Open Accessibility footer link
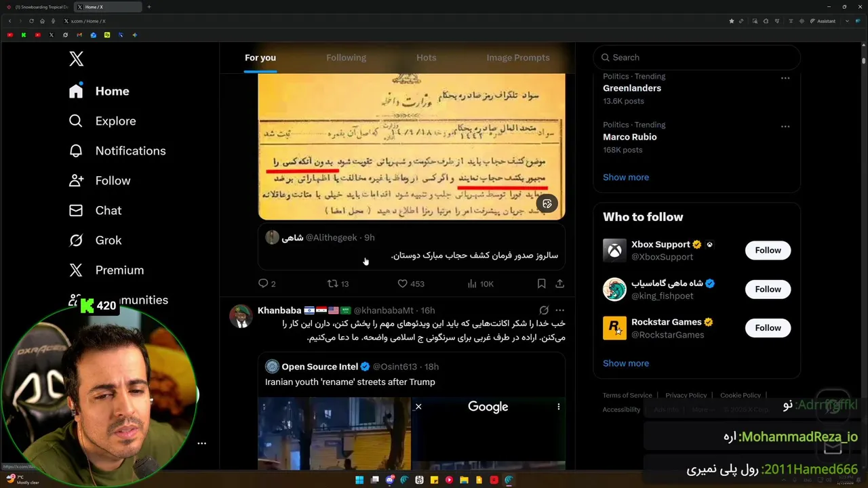This screenshot has width=868, height=488. [x=621, y=409]
